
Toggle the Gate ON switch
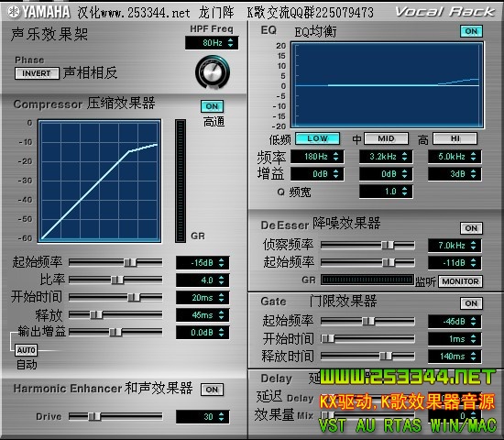(x=471, y=303)
